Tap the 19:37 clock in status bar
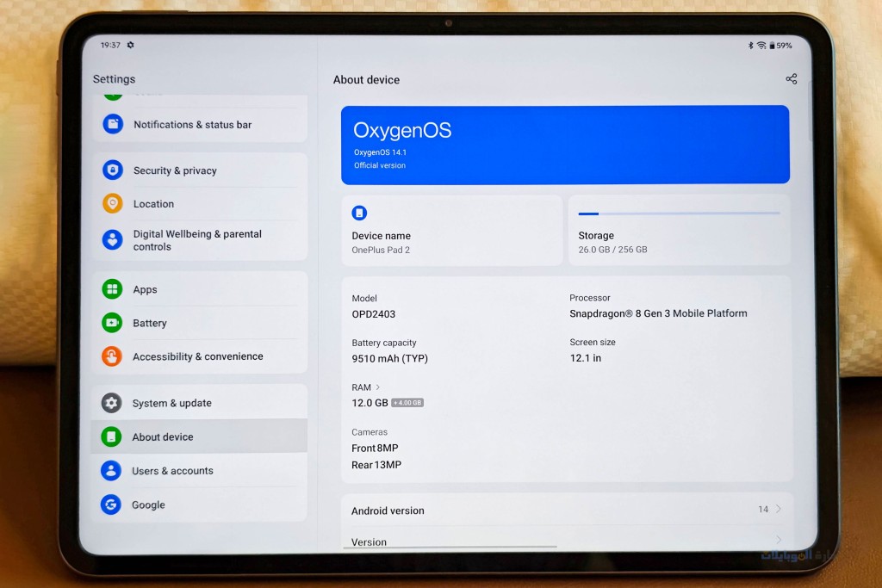This screenshot has height=588, width=882. tap(110, 45)
